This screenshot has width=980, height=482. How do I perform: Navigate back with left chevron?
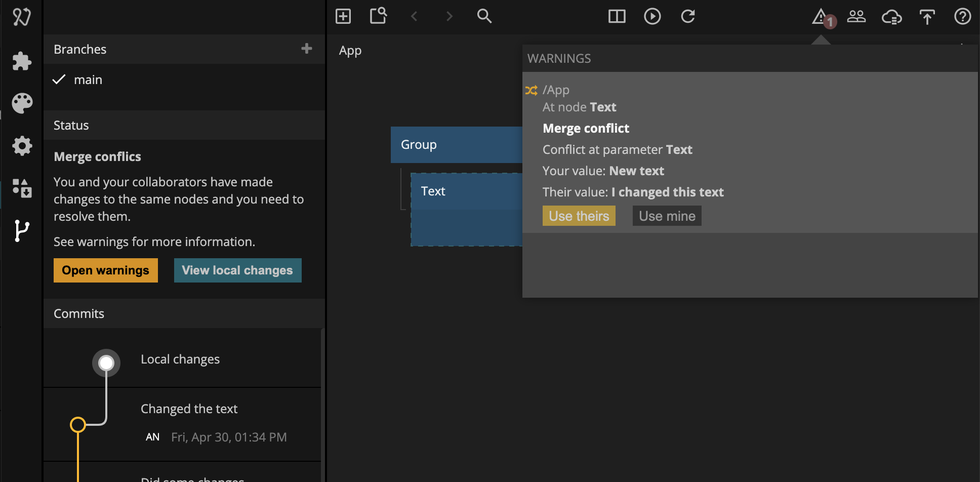pos(414,16)
